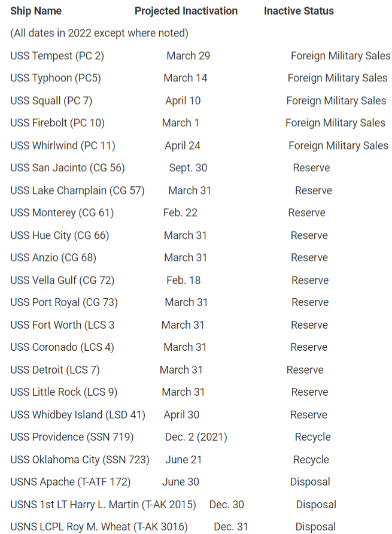Click the Projected Inactivation column header
392x534 pixels.
[186, 11]
